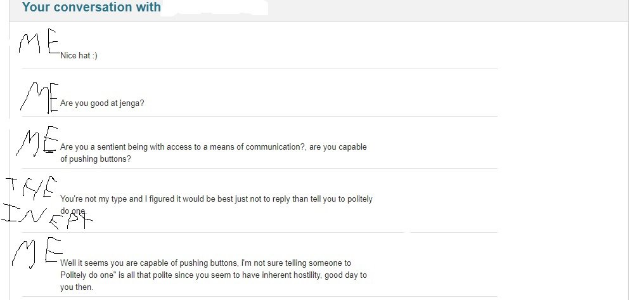This screenshot has width=644, height=300.
Task: Click the divider under the "pushing buttons?" question
Action: pyautogui.click(x=260, y=168)
